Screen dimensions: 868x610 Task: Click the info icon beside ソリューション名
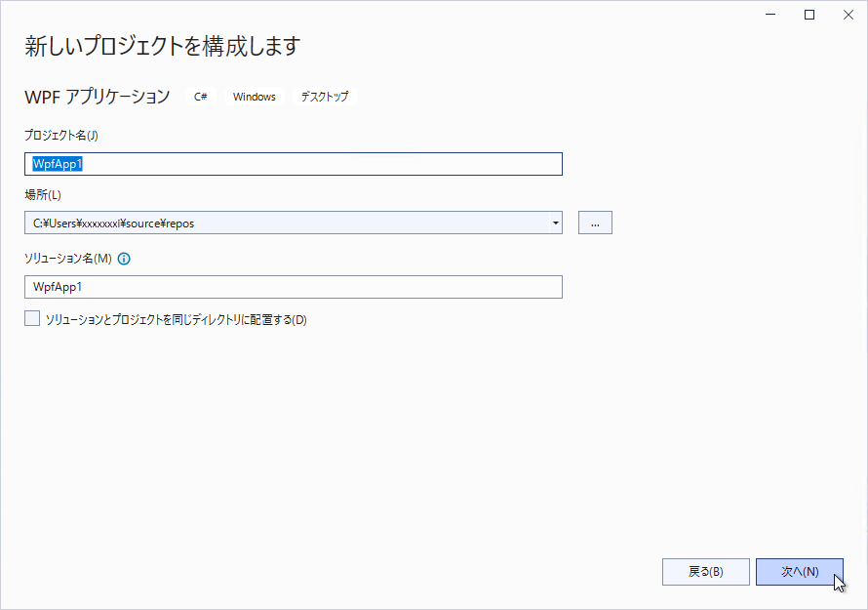click(124, 259)
